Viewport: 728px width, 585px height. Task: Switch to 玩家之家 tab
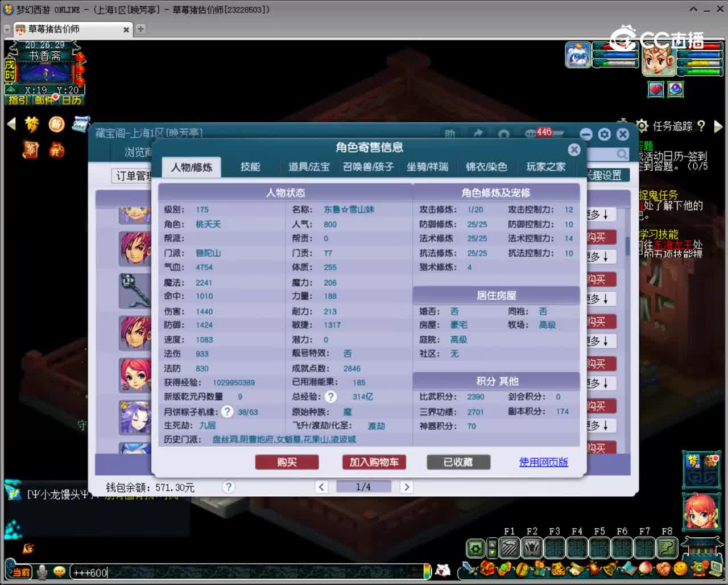tap(546, 167)
